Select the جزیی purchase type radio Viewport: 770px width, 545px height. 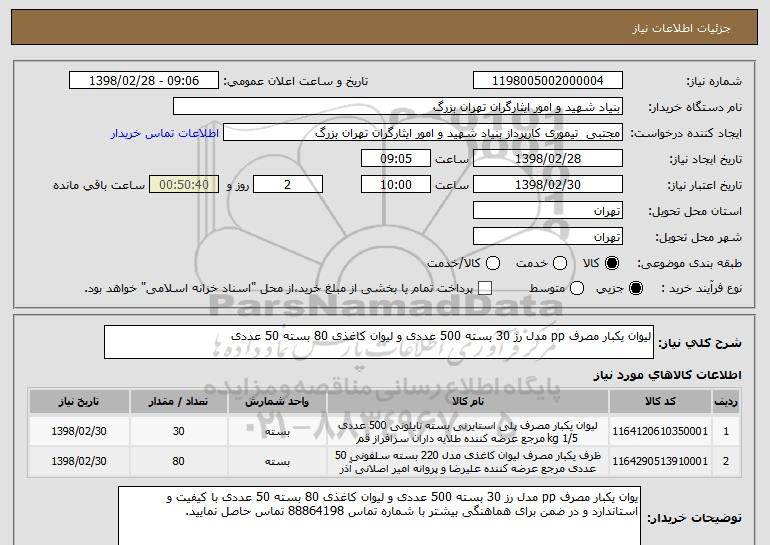(635, 289)
